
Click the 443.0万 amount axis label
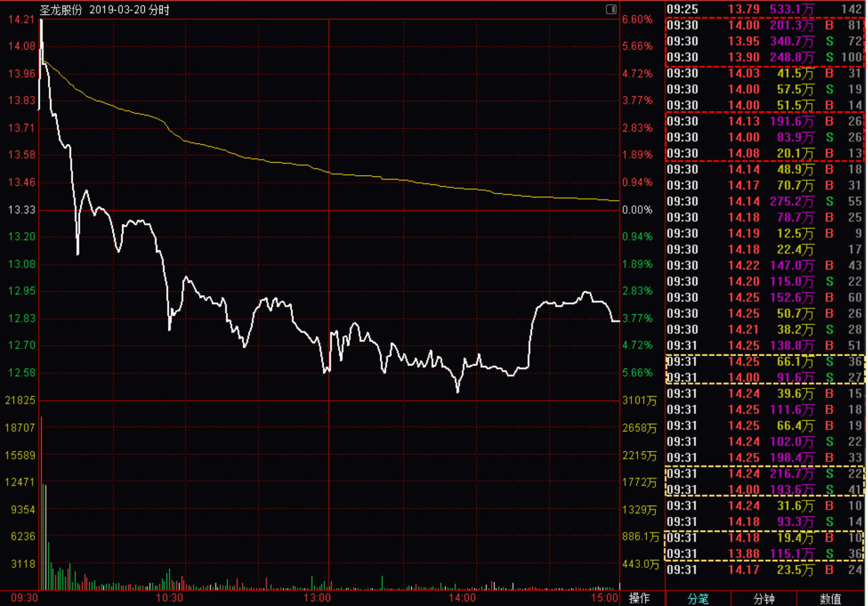tap(641, 564)
